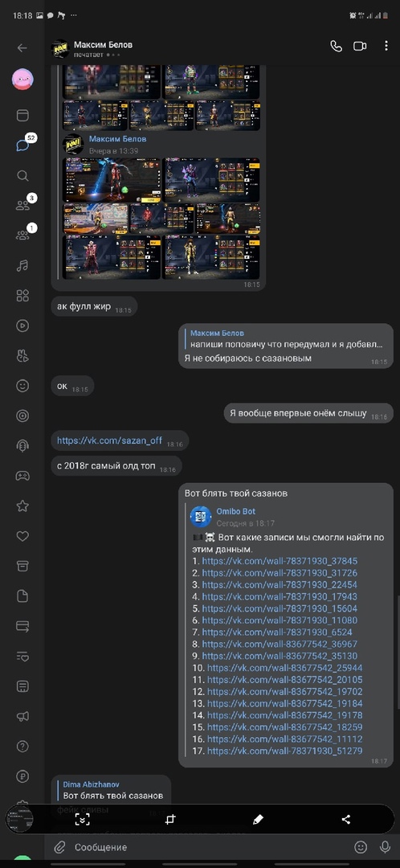Start a video call in chat header
This screenshot has height=868, width=400.
[360, 47]
